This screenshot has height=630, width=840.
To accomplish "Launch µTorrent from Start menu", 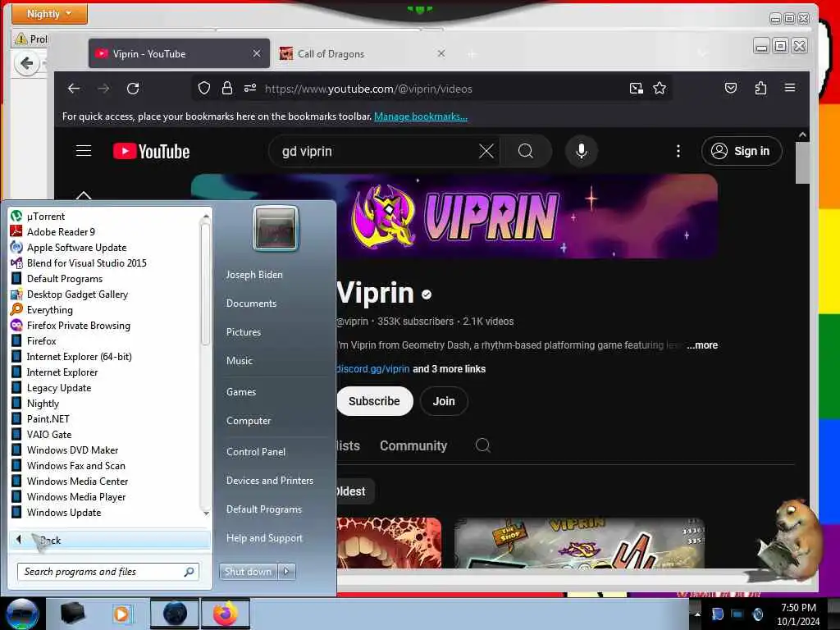I will [46, 217].
